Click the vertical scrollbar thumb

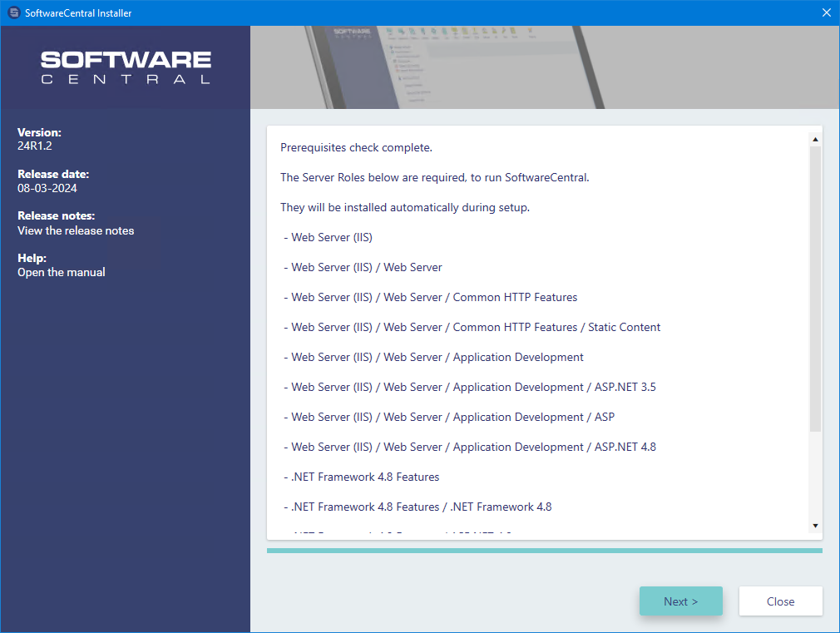(x=815, y=288)
